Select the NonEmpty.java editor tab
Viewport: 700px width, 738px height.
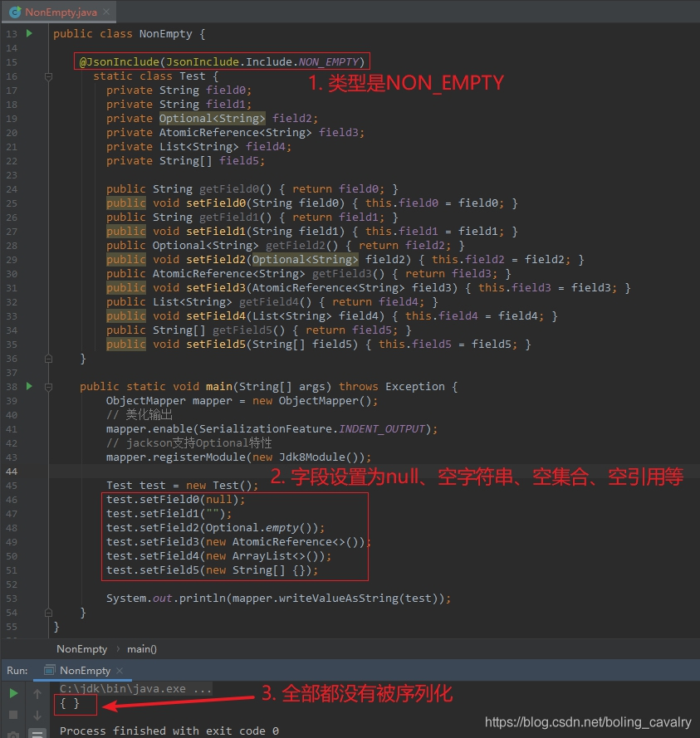[59, 12]
